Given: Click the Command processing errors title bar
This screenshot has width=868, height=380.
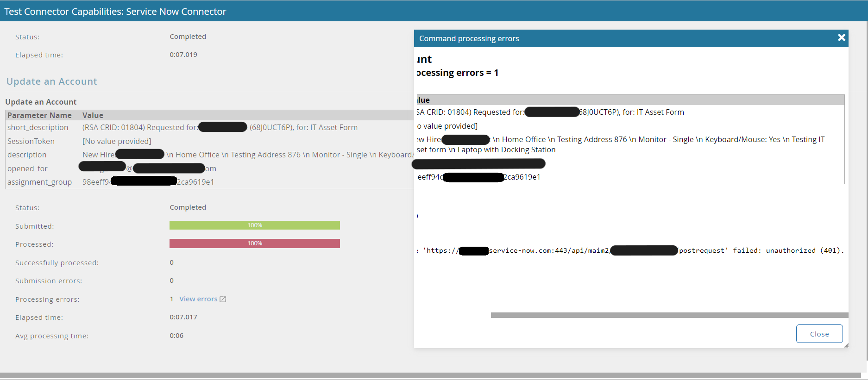Looking at the screenshot, I should pyautogui.click(x=602, y=38).
